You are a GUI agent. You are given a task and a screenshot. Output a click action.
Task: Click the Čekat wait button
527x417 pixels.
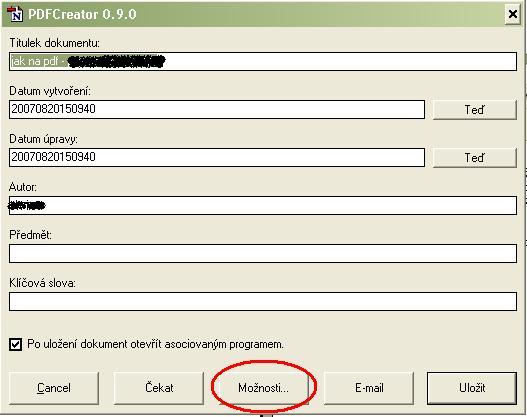[x=159, y=388]
